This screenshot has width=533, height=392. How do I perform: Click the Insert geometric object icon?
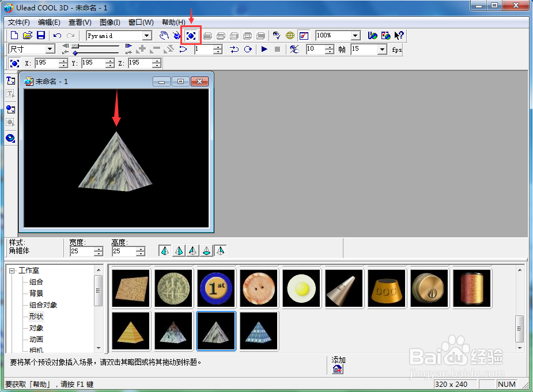coord(10,138)
